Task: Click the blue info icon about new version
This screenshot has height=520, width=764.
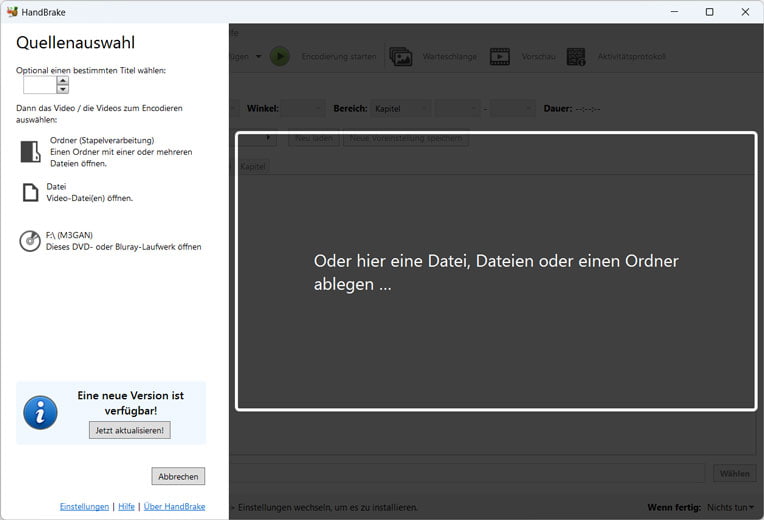Action: (40, 412)
